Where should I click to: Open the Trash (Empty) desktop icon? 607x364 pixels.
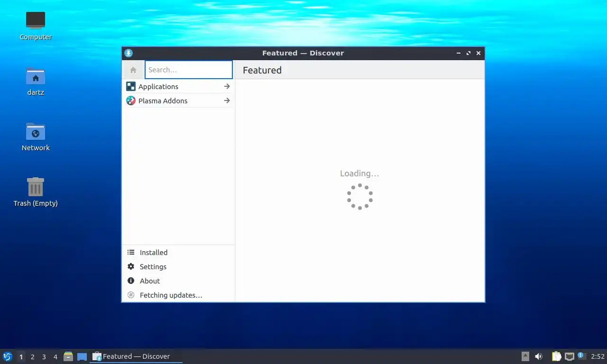coord(36,192)
